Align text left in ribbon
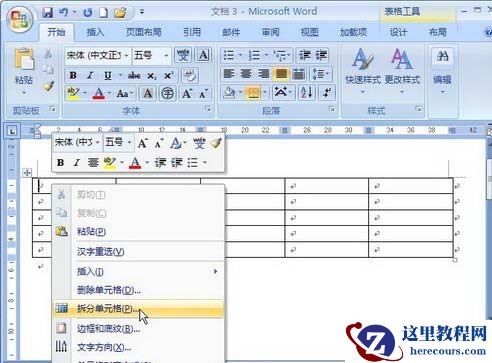Viewport: 492px width, 363px height. click(x=229, y=74)
